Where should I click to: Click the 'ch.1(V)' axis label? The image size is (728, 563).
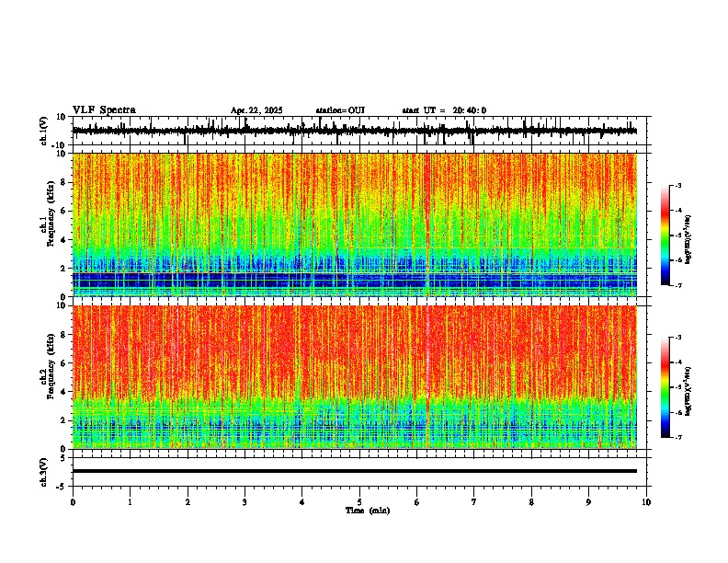pyautogui.click(x=44, y=131)
